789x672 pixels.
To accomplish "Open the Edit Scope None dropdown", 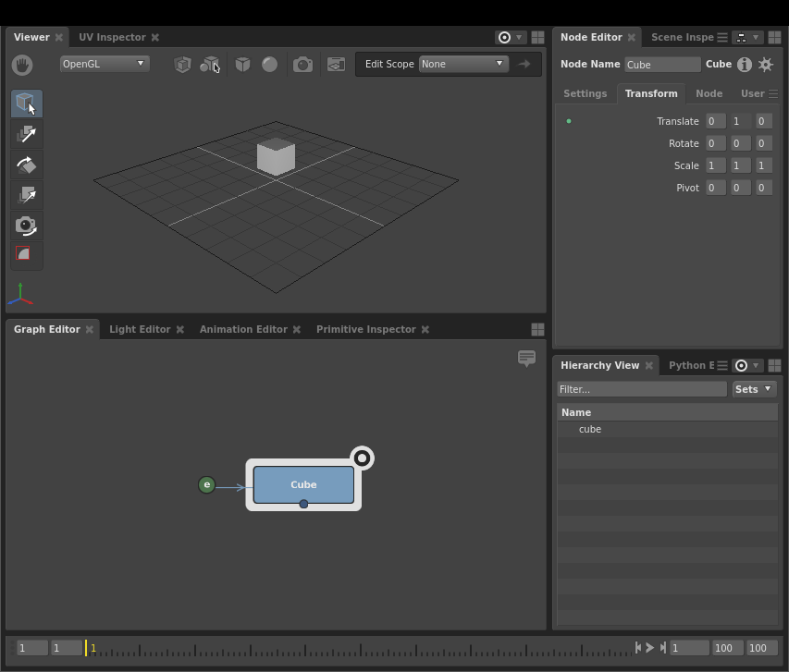I will 463,64.
